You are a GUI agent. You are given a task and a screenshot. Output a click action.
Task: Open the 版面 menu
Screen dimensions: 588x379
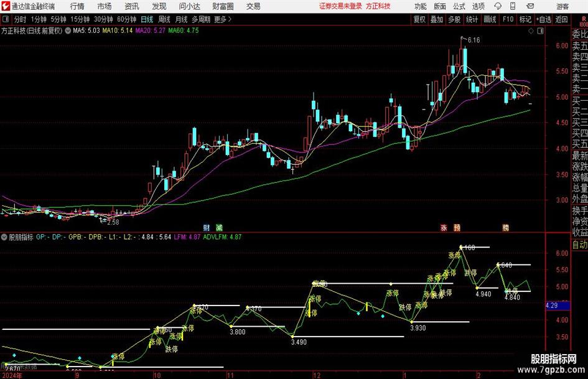(x=439, y=6)
